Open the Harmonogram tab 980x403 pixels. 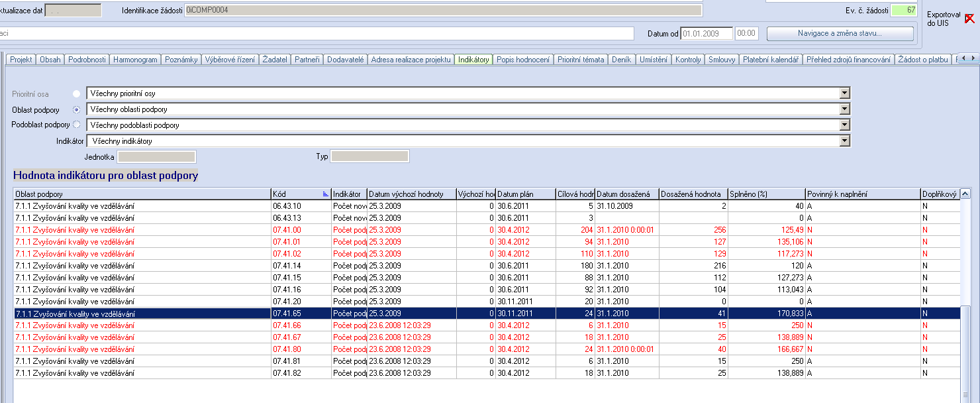coord(135,60)
